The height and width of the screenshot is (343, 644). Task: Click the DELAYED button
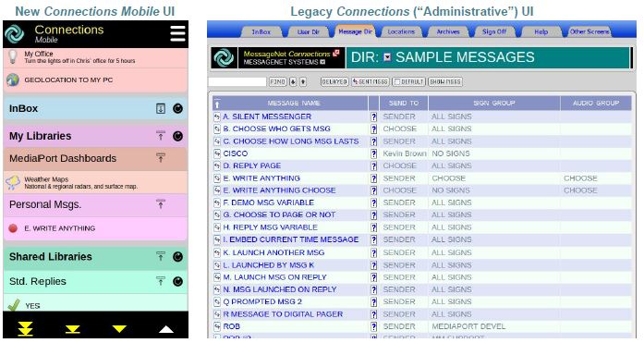point(334,81)
